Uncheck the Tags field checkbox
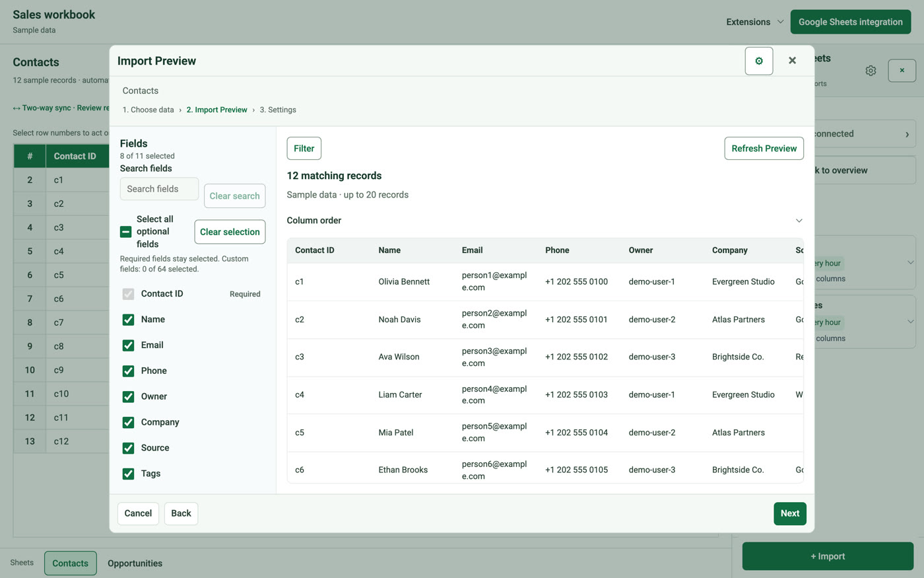 129,474
